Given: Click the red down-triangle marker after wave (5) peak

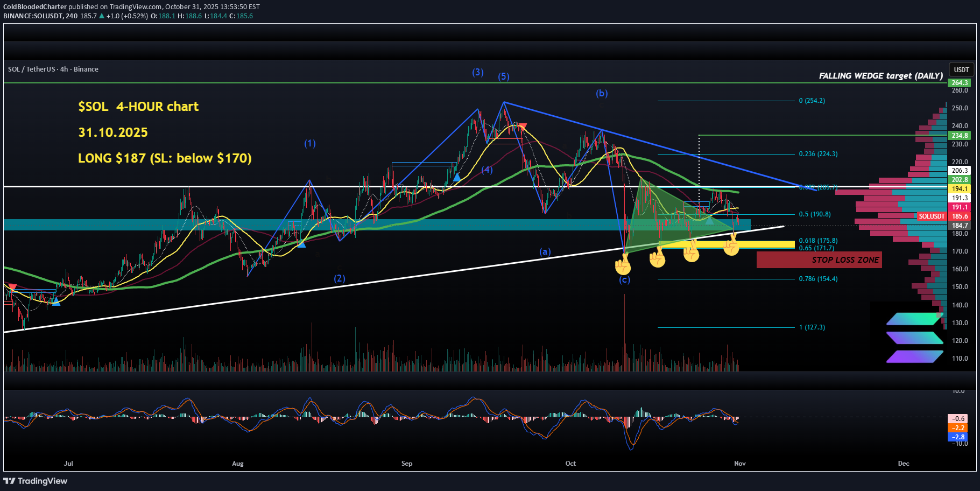Looking at the screenshot, I should coord(521,127).
